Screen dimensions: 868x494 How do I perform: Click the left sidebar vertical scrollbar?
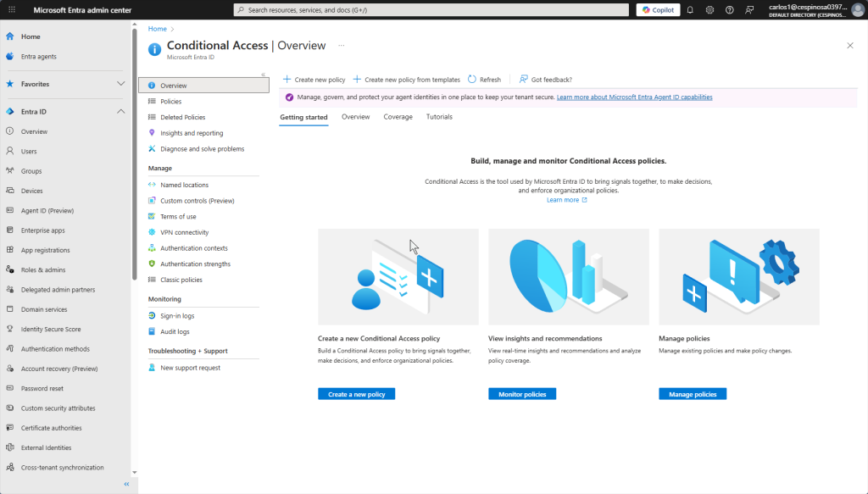click(x=134, y=153)
